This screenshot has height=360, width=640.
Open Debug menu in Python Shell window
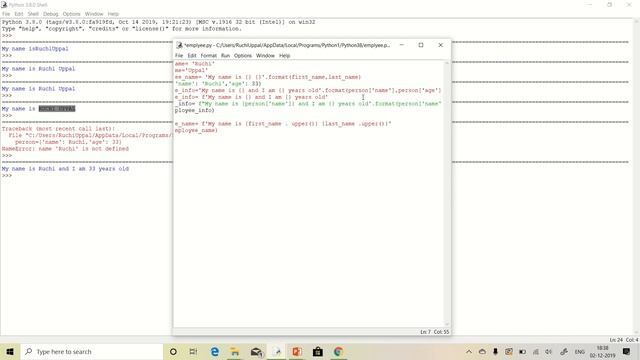[51, 14]
